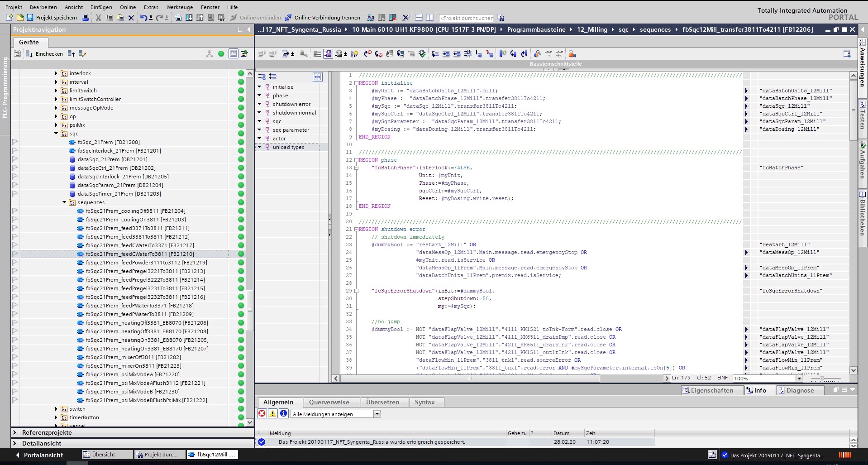The height and width of the screenshot is (465, 868).
Task: Click the save project disk icon
Action: coord(30,18)
